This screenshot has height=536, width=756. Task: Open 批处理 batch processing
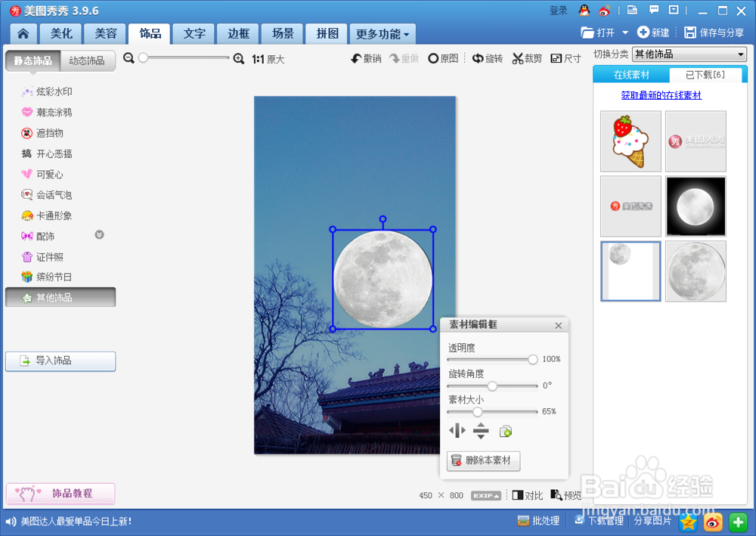(x=538, y=521)
